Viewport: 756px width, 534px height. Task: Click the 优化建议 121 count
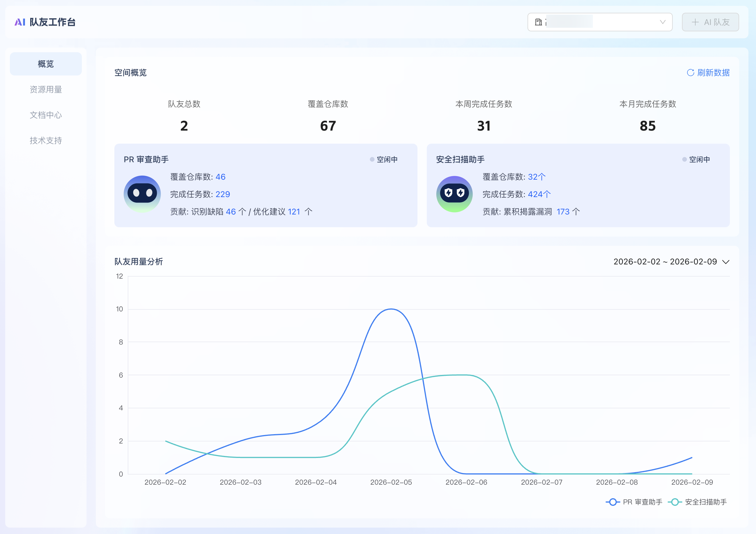tap(294, 212)
